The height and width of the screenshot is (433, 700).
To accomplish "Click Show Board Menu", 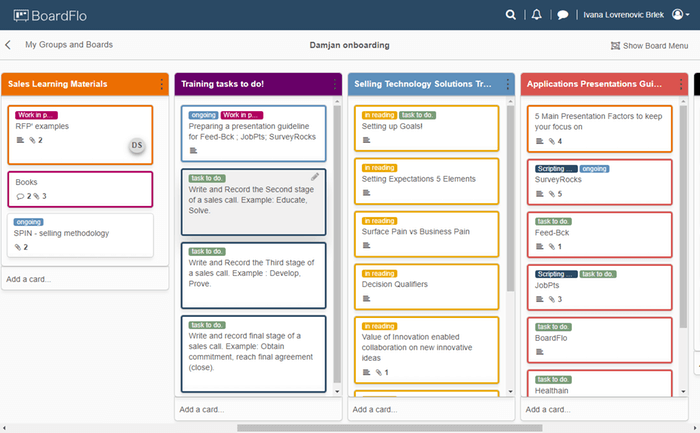I will point(649,46).
